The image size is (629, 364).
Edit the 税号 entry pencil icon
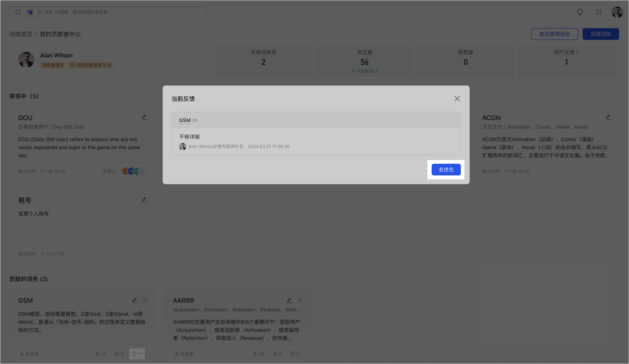144,200
